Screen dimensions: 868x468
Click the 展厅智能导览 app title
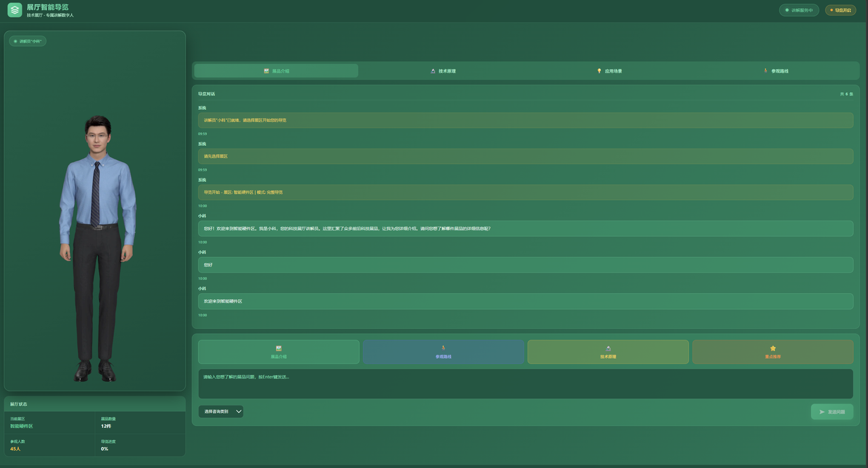[47, 7]
